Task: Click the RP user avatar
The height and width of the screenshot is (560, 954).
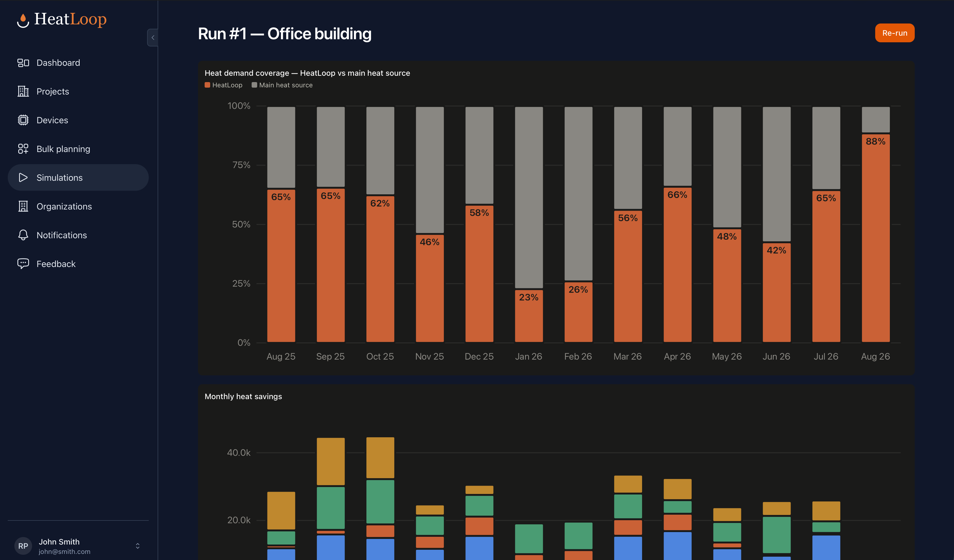Action: (x=23, y=546)
